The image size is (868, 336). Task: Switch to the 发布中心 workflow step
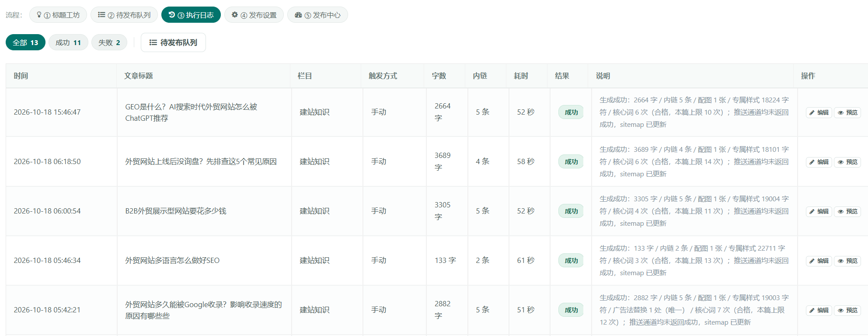pos(317,15)
